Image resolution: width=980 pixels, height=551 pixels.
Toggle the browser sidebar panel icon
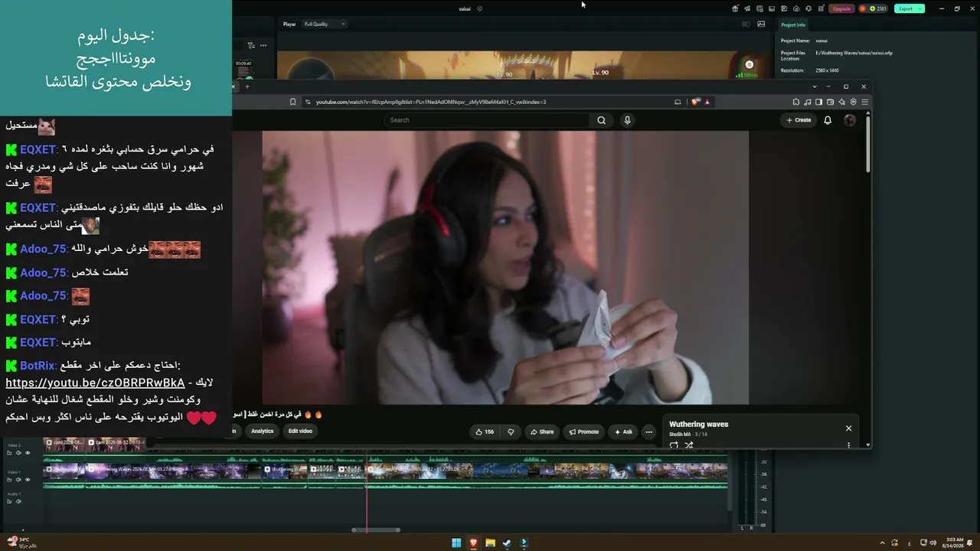click(819, 102)
